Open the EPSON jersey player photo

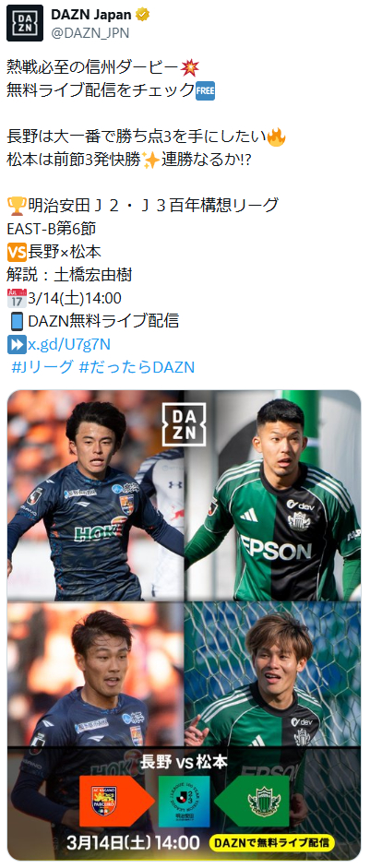[272, 495]
